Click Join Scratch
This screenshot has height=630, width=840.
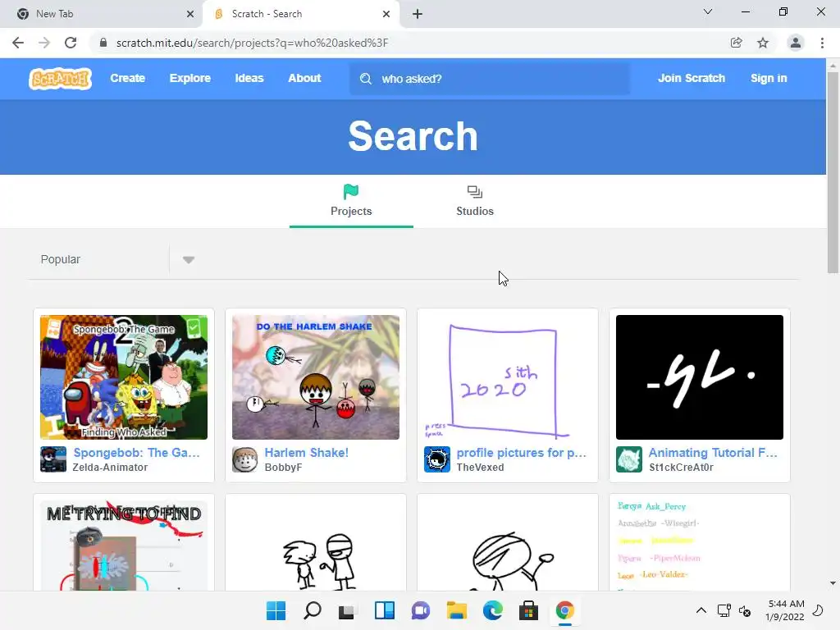pos(691,78)
